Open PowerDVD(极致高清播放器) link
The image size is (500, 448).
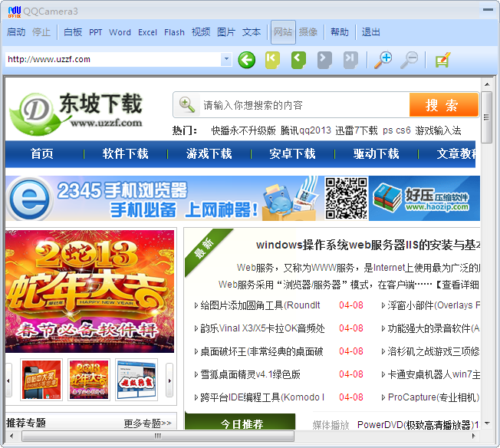point(419,425)
